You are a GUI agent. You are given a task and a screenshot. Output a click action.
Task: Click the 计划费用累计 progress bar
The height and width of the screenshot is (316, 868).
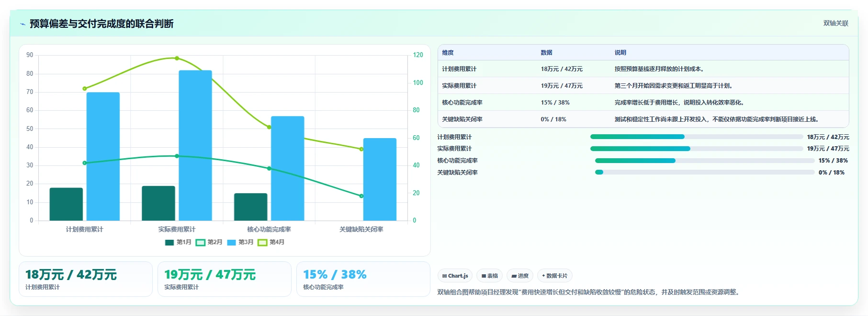click(x=697, y=137)
